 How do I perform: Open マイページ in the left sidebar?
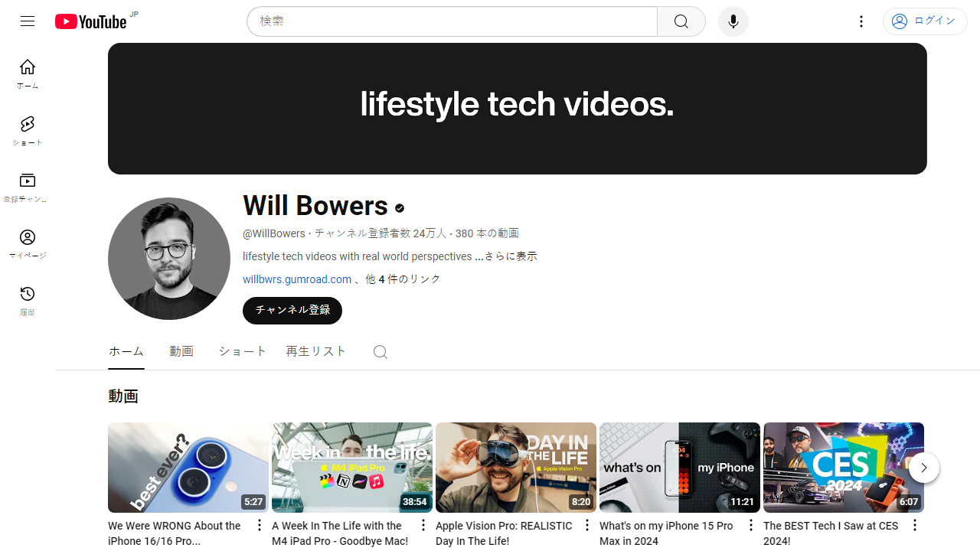[28, 244]
